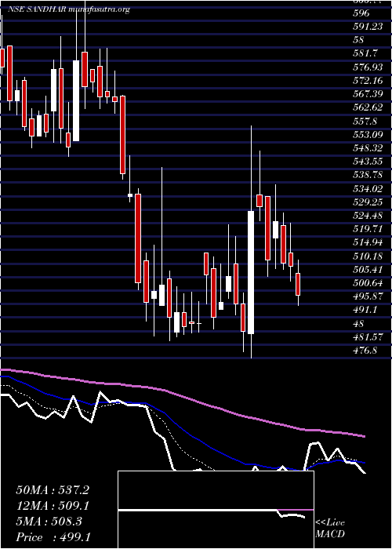Click the 576.93 price level label

tap(368, 67)
